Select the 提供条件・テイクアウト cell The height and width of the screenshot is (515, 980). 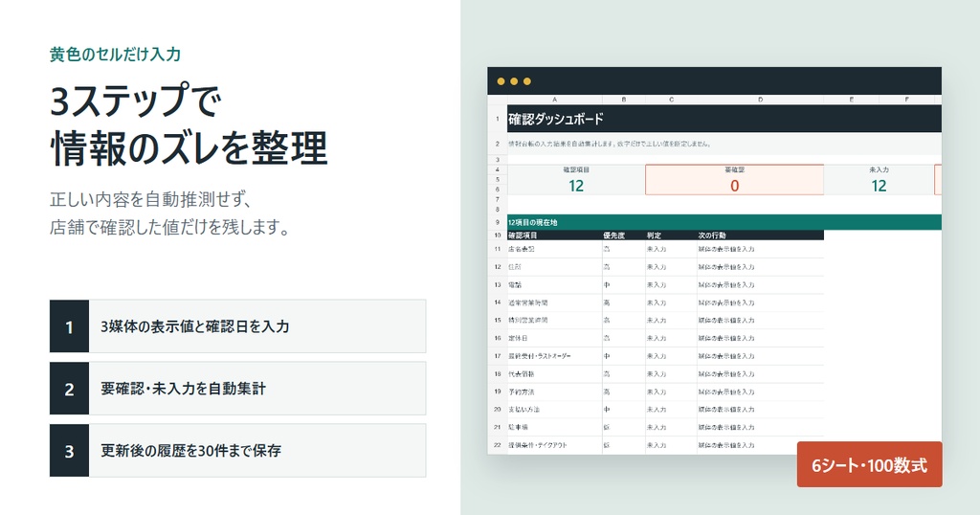point(555,445)
